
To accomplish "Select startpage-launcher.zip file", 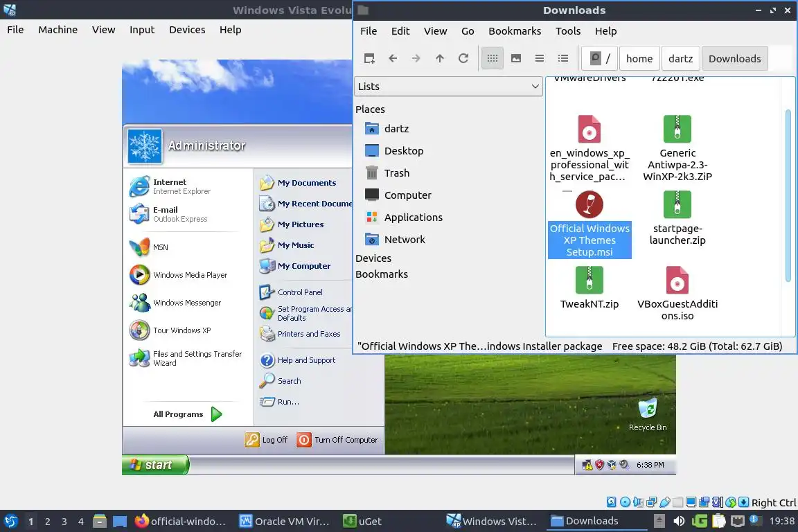I will click(677, 219).
